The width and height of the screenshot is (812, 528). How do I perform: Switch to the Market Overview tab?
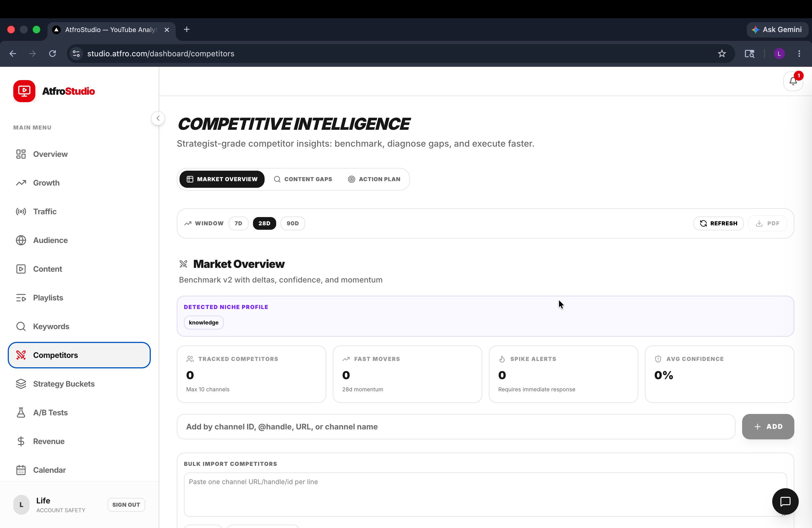click(222, 179)
